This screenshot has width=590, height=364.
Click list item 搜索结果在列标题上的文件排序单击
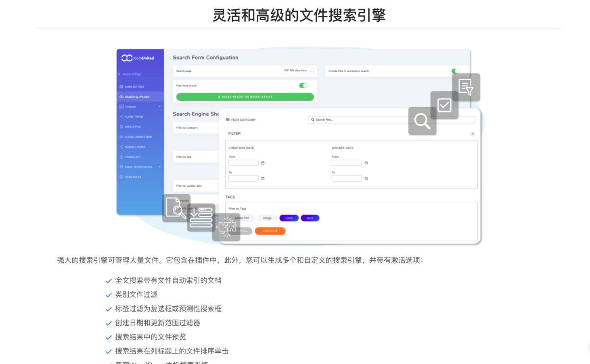click(172, 351)
